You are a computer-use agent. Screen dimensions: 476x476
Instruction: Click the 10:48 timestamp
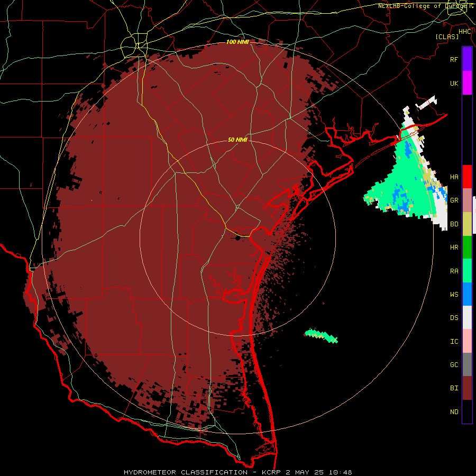click(x=341, y=472)
